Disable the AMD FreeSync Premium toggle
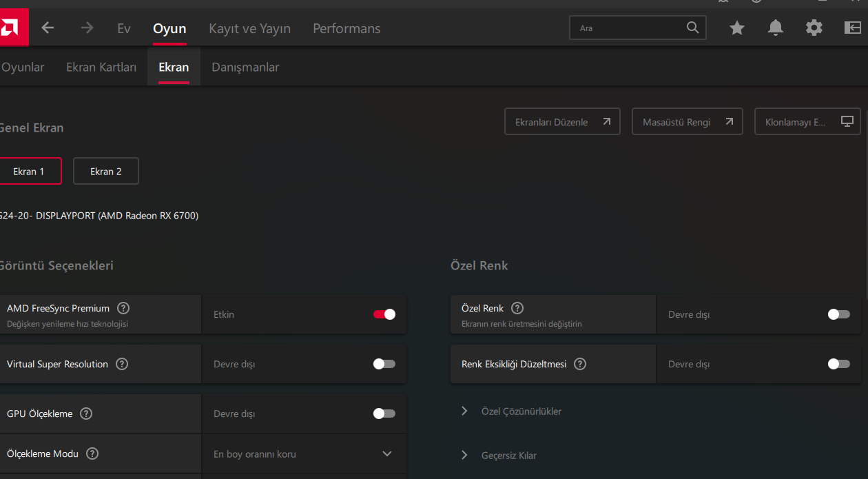The height and width of the screenshot is (479, 868). click(x=384, y=314)
